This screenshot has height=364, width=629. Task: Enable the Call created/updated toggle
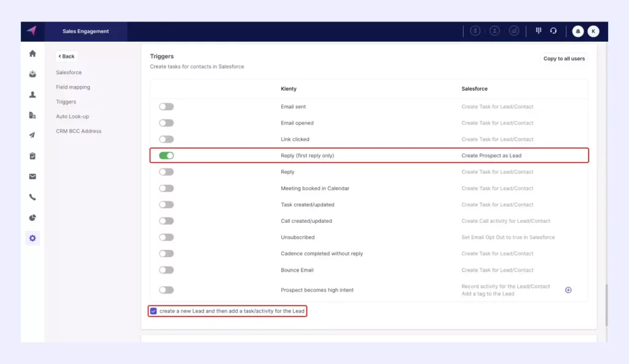point(166,221)
